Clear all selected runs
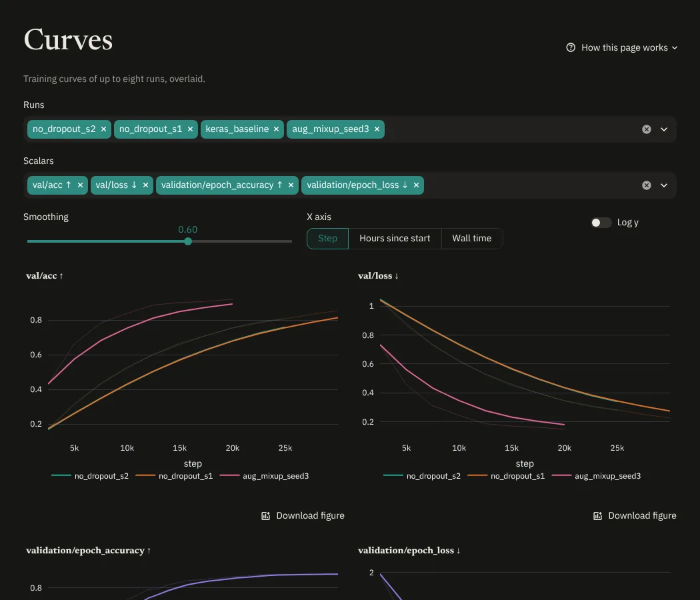The height and width of the screenshot is (600, 700). coord(647,129)
